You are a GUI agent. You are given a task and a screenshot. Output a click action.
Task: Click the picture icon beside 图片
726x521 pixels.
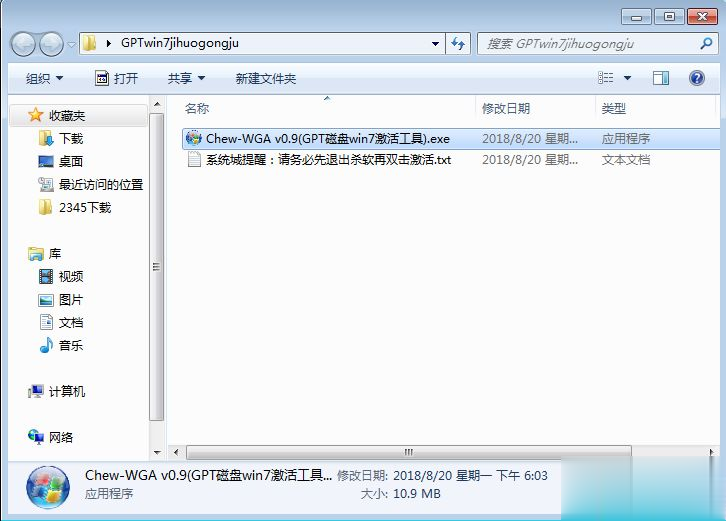[x=46, y=300]
